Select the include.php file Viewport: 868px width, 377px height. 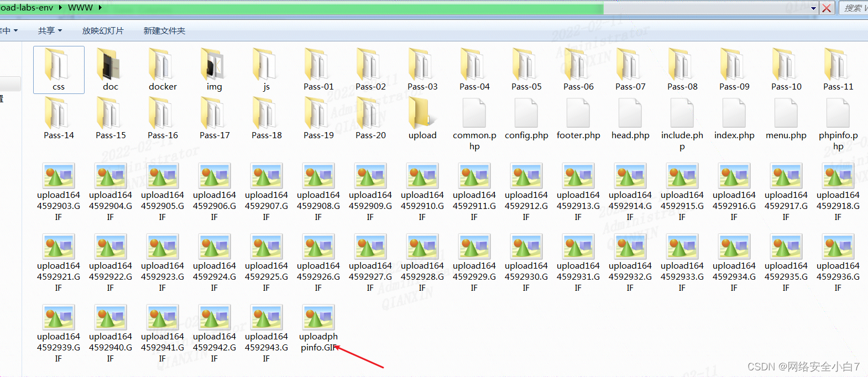(x=682, y=124)
